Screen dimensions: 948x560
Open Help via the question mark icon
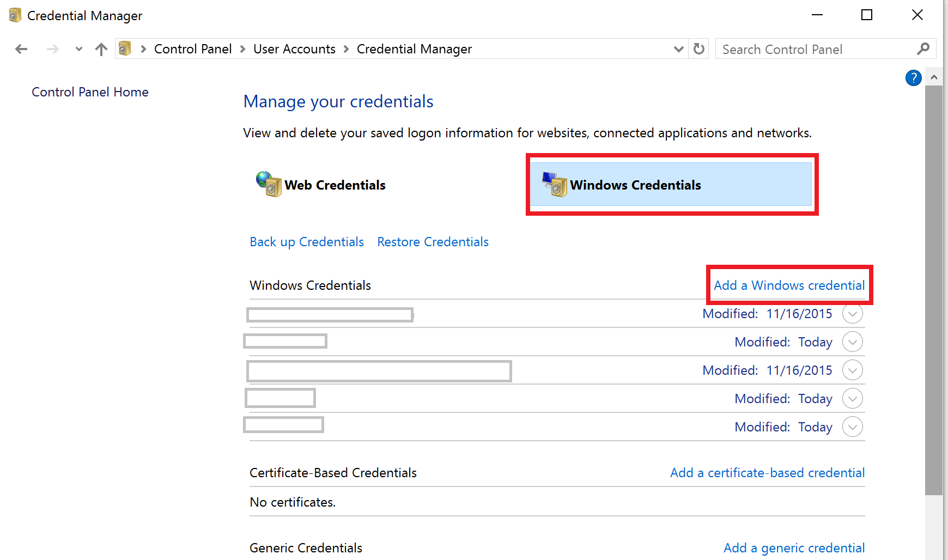[x=913, y=78]
